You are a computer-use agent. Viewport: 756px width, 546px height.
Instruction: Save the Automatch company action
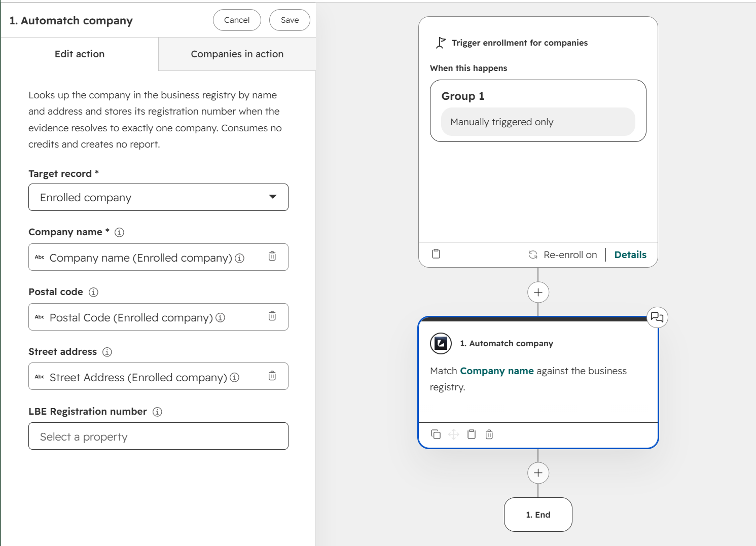290,20
